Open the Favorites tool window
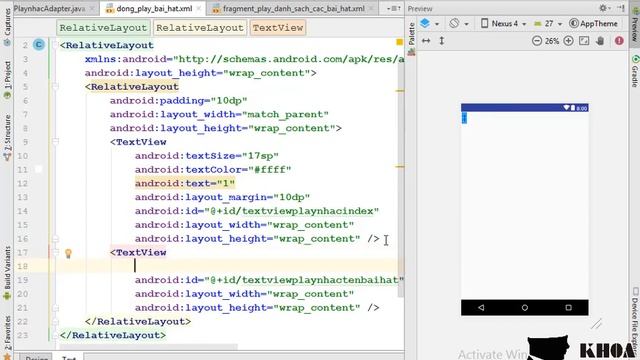 tap(7, 337)
